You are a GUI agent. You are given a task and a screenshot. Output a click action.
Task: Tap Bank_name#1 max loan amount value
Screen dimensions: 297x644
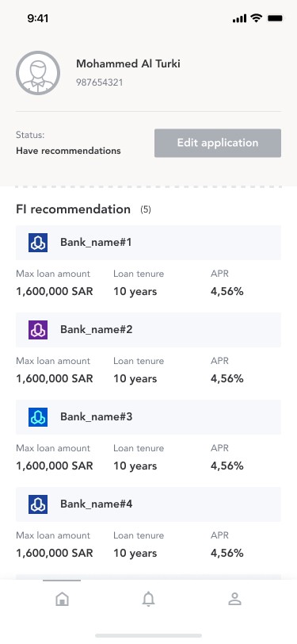(55, 292)
